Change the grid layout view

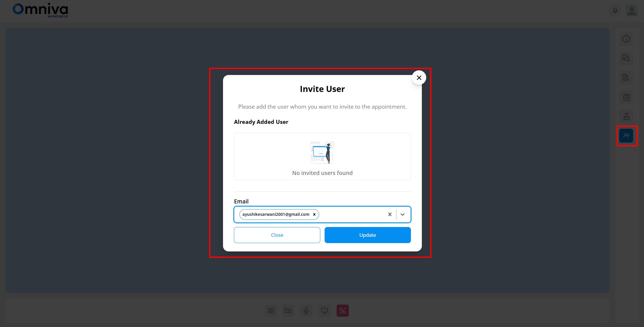click(271, 311)
